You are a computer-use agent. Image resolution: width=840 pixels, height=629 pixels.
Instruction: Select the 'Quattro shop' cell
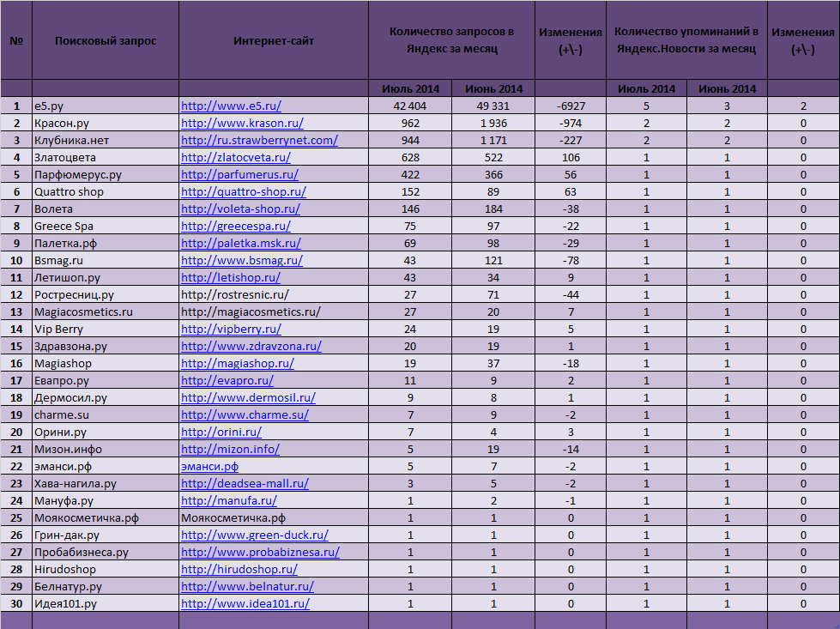106,192
